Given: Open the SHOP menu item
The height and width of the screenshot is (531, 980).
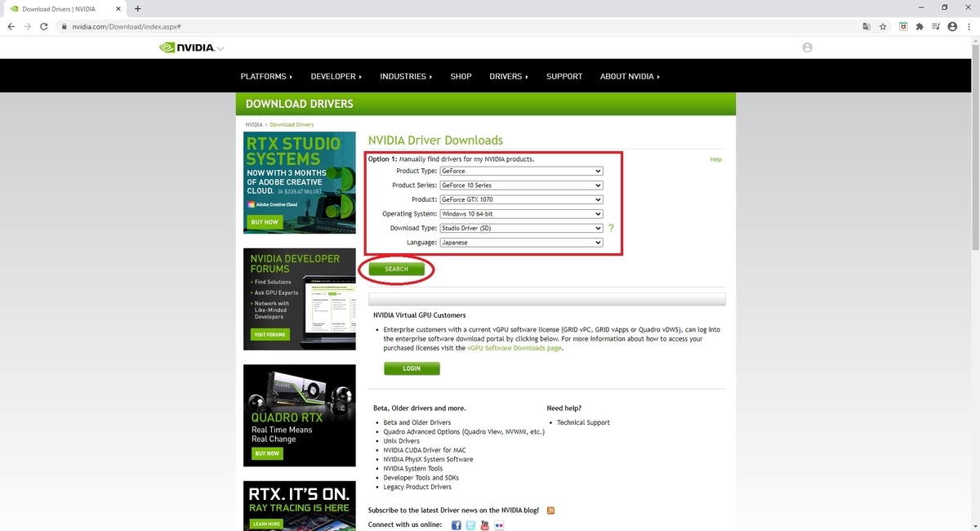Looking at the screenshot, I should [x=461, y=77].
